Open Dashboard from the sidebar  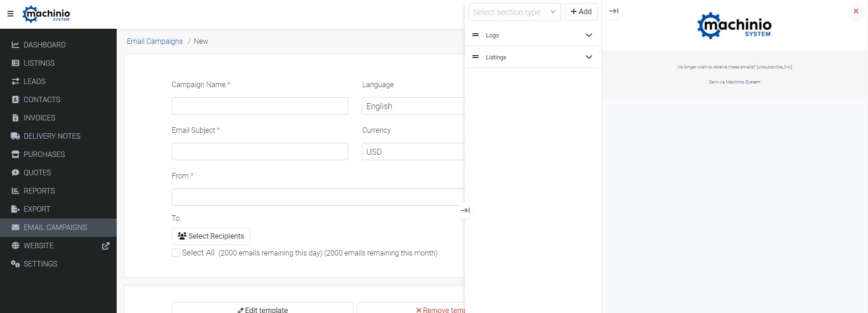[58, 45]
